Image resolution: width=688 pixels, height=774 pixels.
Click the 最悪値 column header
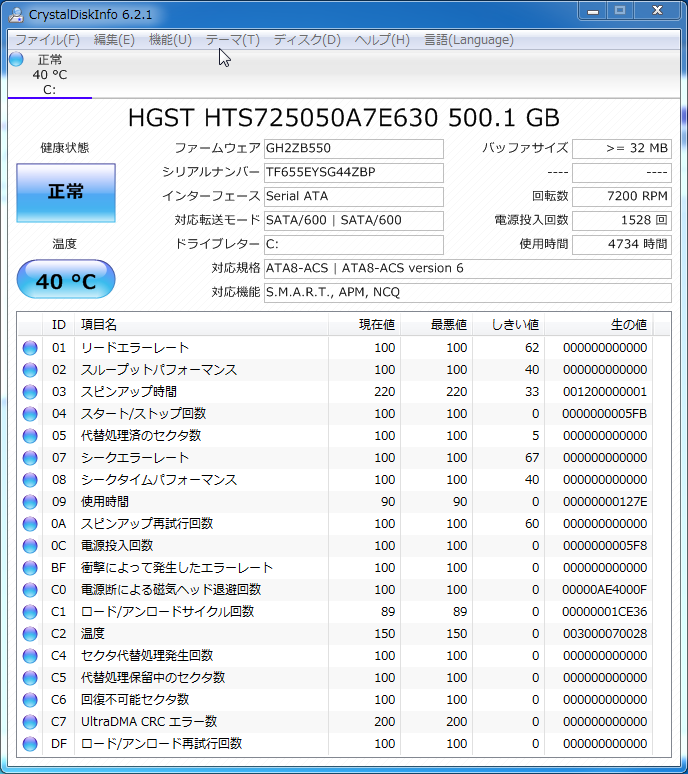437,325
